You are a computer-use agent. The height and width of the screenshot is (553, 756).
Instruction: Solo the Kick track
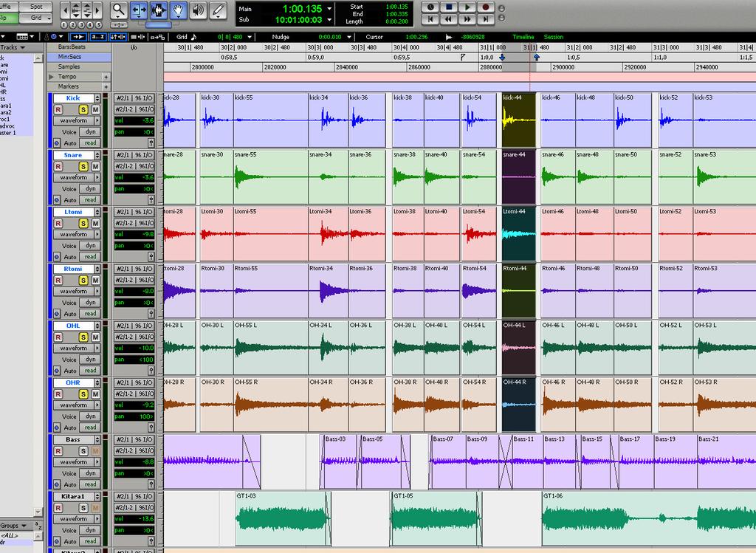(x=83, y=109)
